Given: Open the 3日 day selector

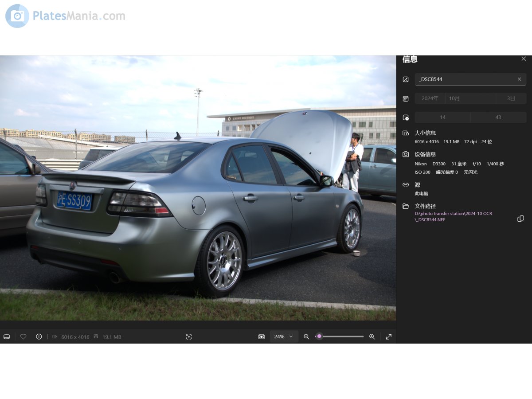Looking at the screenshot, I should 511,98.
